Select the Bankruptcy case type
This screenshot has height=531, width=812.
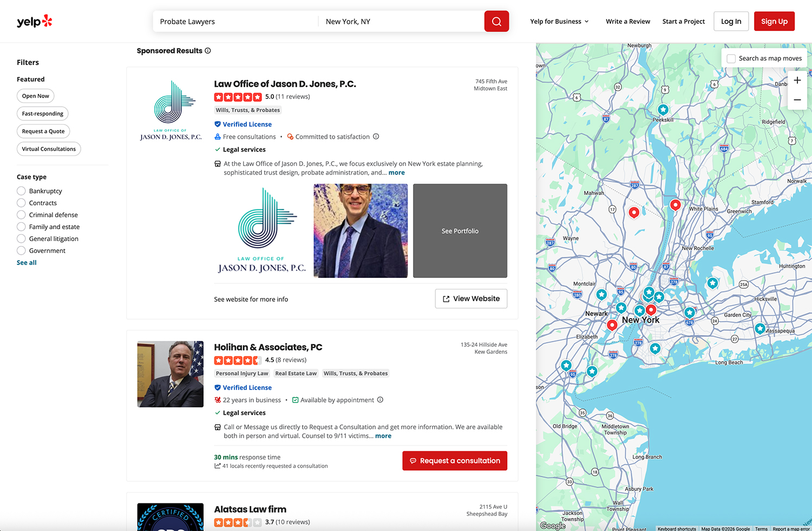point(22,191)
